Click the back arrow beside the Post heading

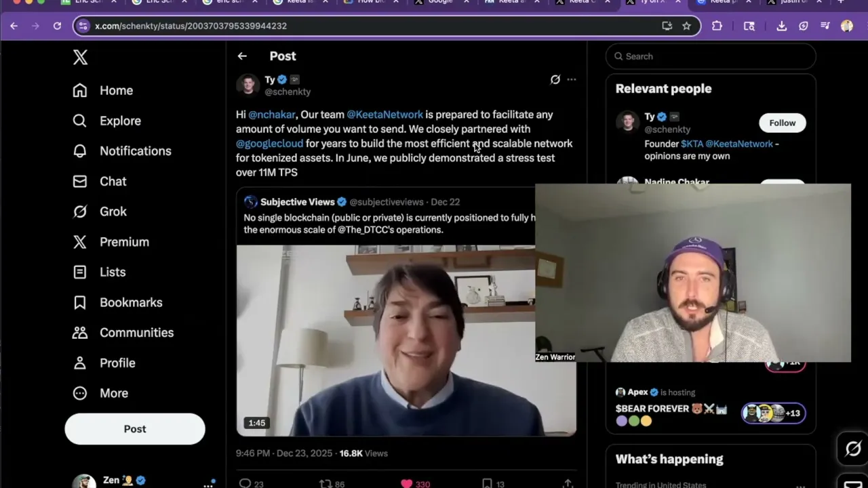click(242, 56)
